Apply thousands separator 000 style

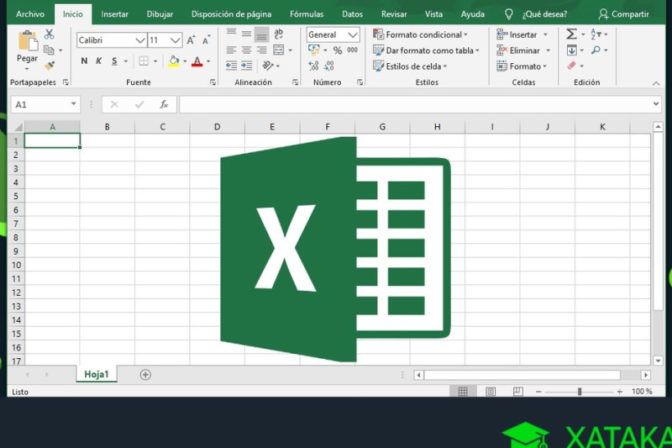click(x=353, y=50)
